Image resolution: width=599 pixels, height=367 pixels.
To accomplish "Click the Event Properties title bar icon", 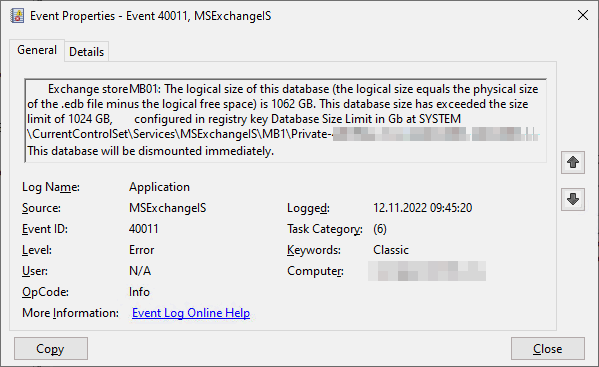I will (17, 16).
